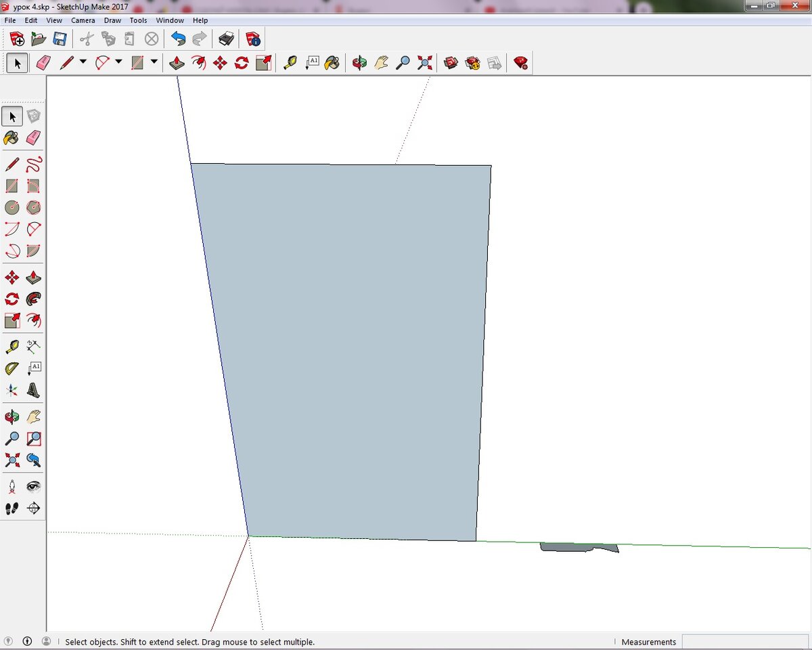Expand the Rectangle tool dropdown arrow

[x=154, y=62]
